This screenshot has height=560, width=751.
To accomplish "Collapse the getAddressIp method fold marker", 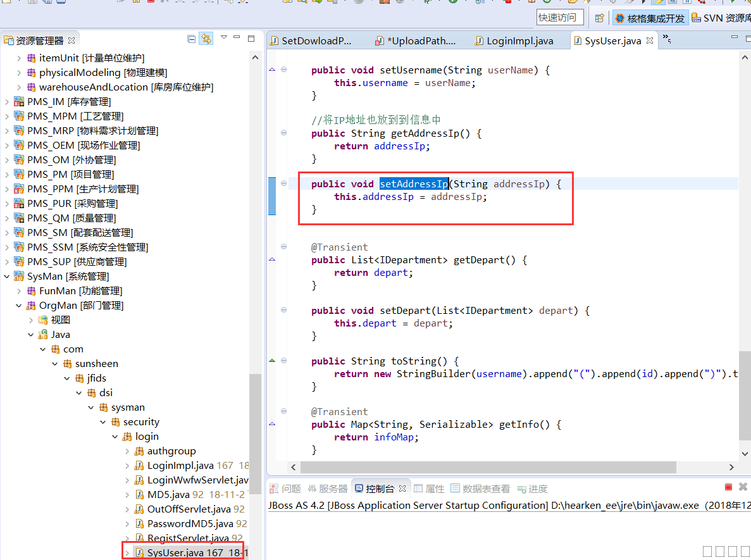I will pos(283,133).
